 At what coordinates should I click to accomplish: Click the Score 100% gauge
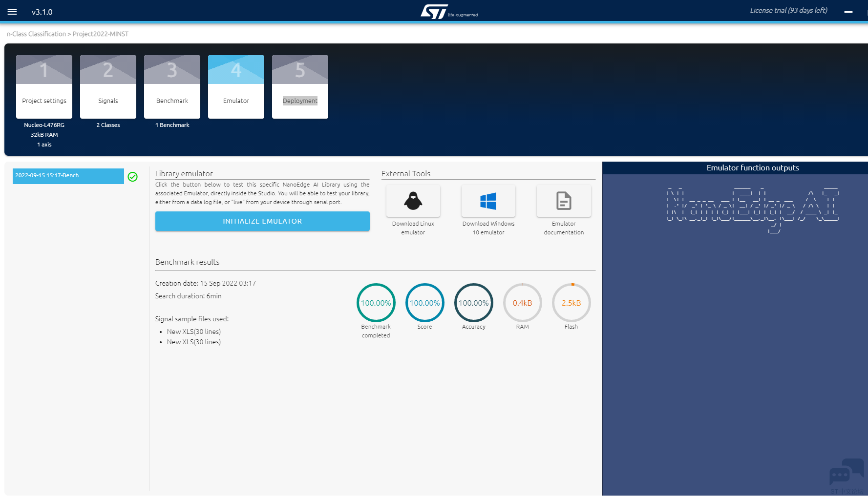pos(425,303)
